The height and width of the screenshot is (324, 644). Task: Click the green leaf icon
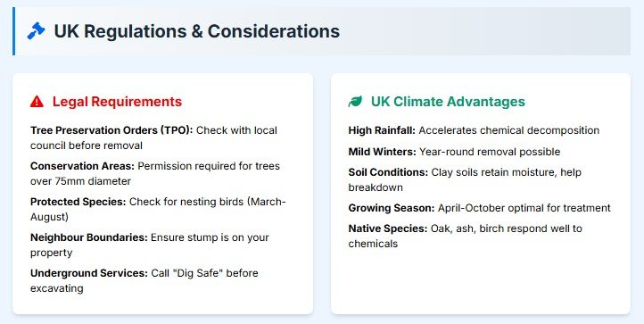tap(355, 102)
